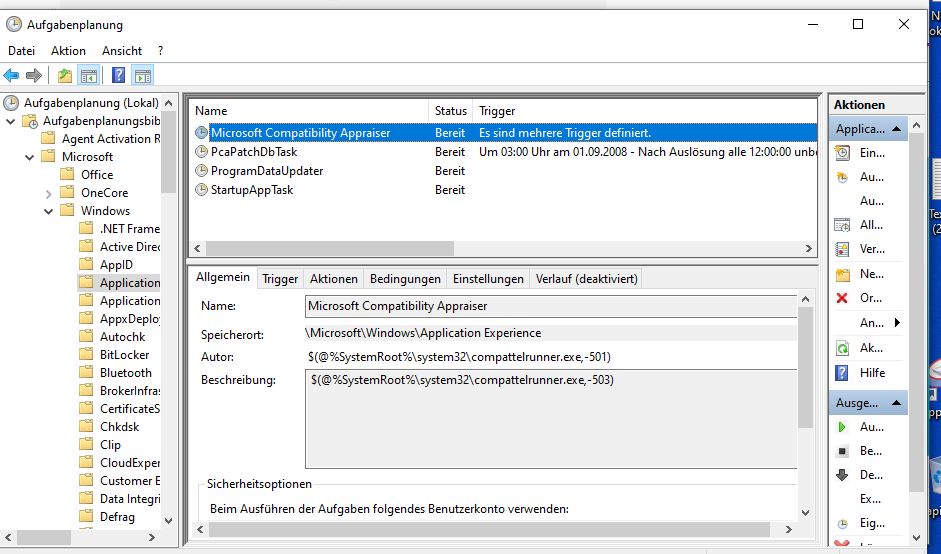The height and width of the screenshot is (554, 941).
Task: Toggle the console tree pane toolbar icon
Action: 89,76
